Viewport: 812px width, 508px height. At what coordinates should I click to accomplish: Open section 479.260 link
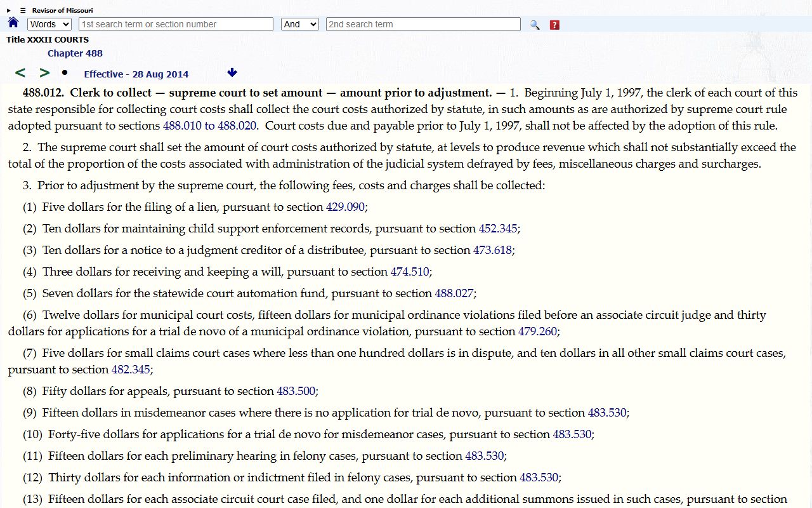[538, 331]
